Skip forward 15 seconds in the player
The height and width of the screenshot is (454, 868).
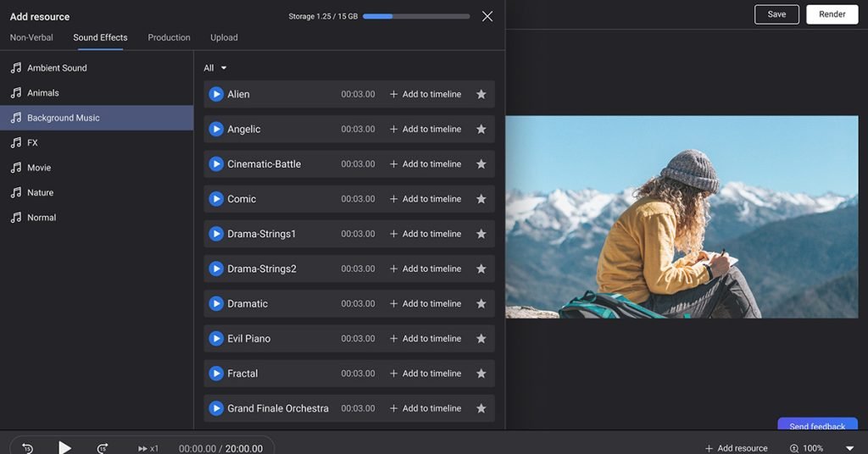click(103, 448)
